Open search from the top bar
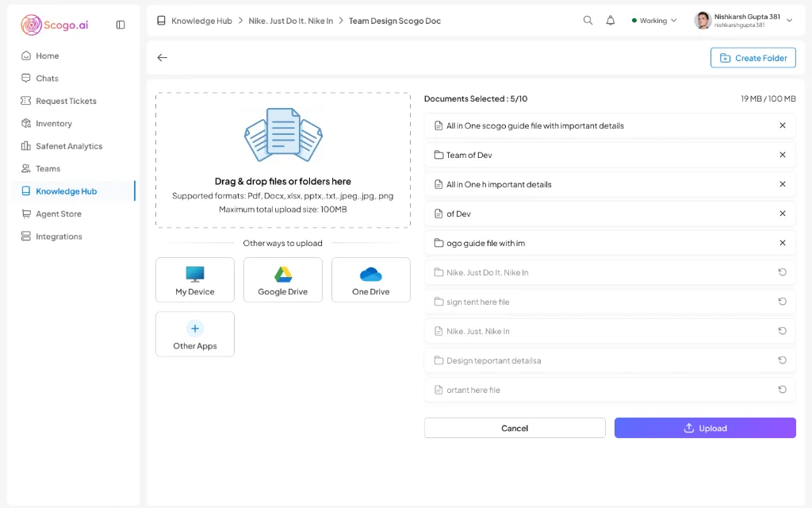Viewport: 812px width, 508px height. click(x=588, y=20)
